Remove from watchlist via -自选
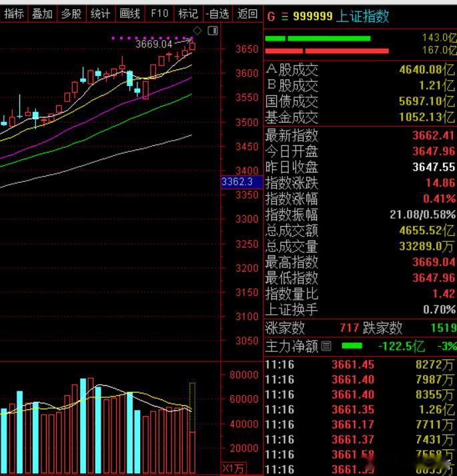457x476 pixels. point(217,14)
